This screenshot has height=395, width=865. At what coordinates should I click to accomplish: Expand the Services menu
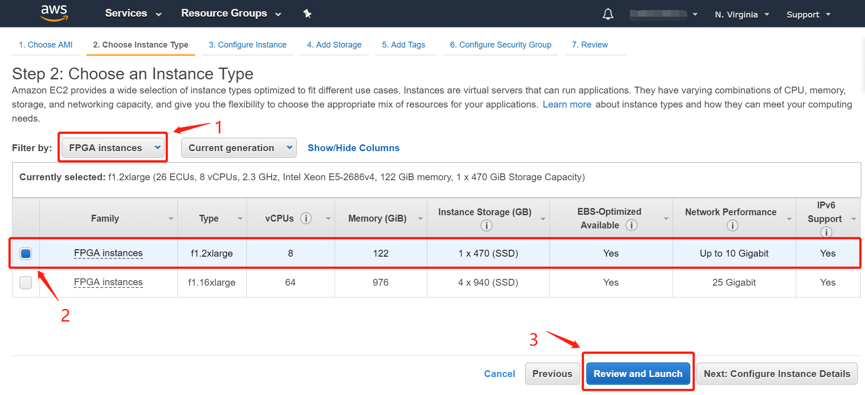133,13
